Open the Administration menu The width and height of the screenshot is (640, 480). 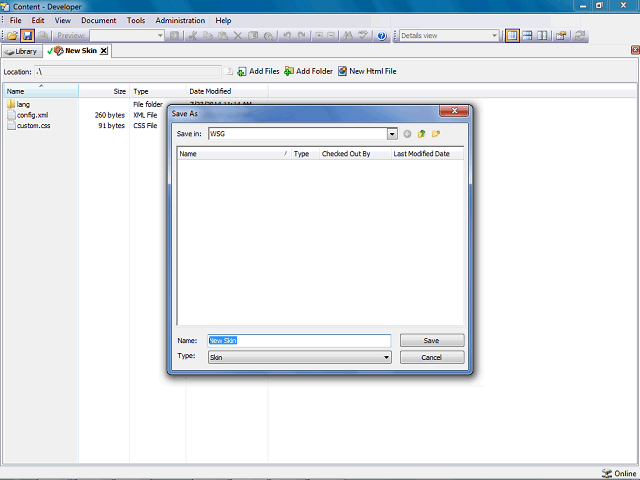[180, 20]
